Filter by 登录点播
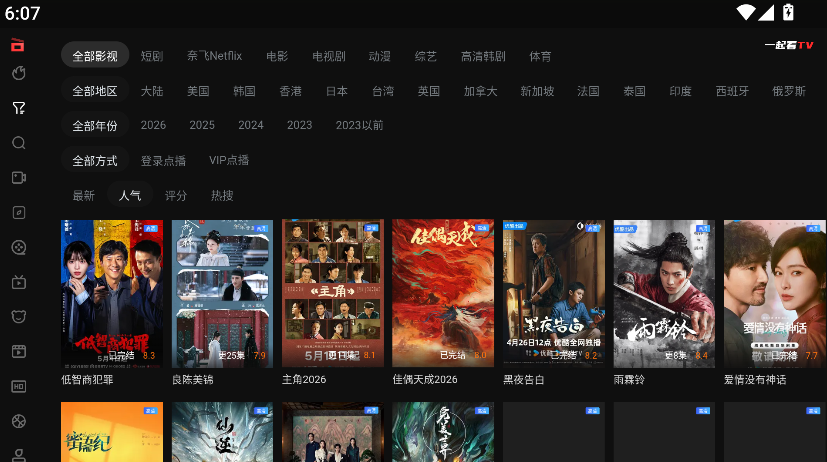 tap(164, 160)
